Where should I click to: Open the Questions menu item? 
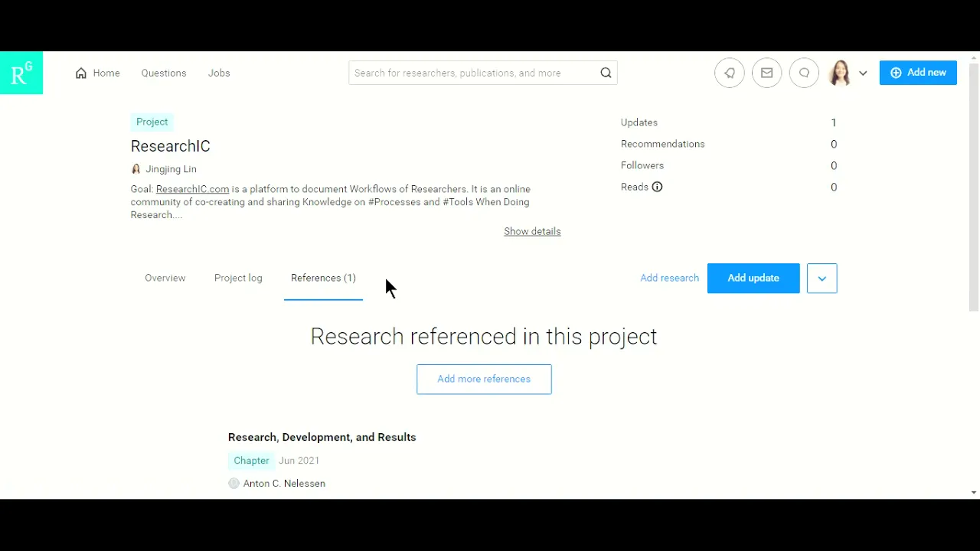(x=164, y=73)
